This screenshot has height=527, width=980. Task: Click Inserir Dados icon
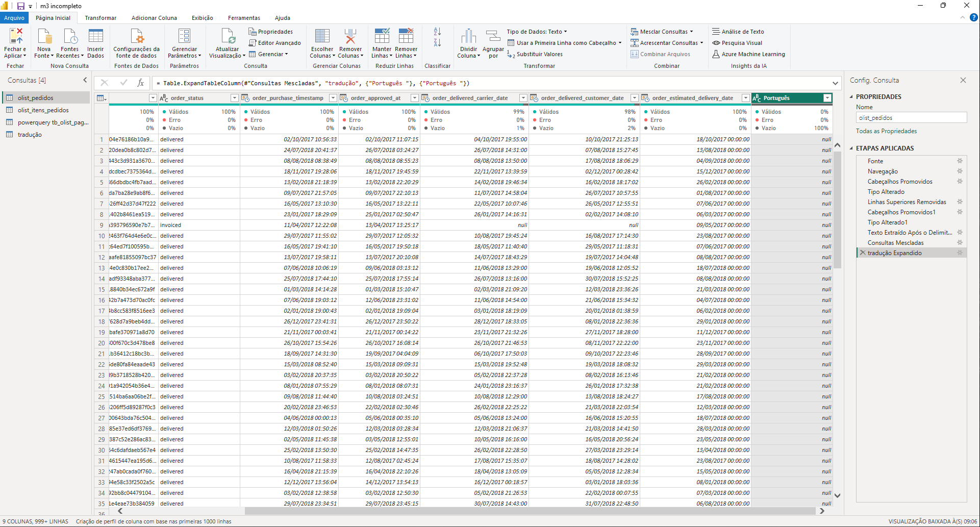pos(95,37)
